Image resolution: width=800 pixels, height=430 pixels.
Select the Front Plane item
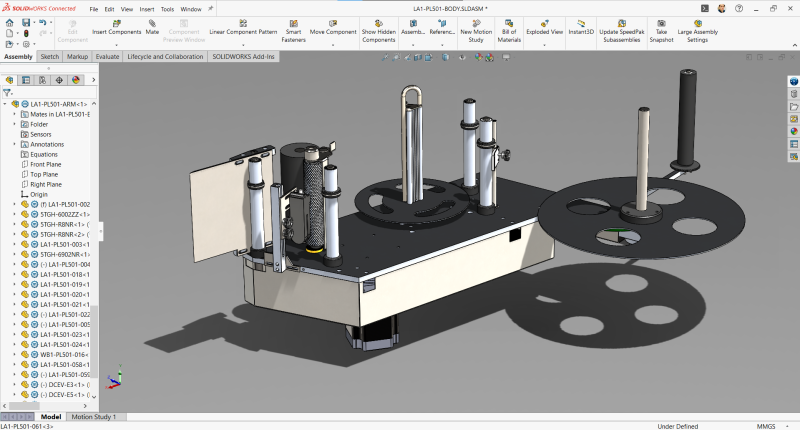45,164
